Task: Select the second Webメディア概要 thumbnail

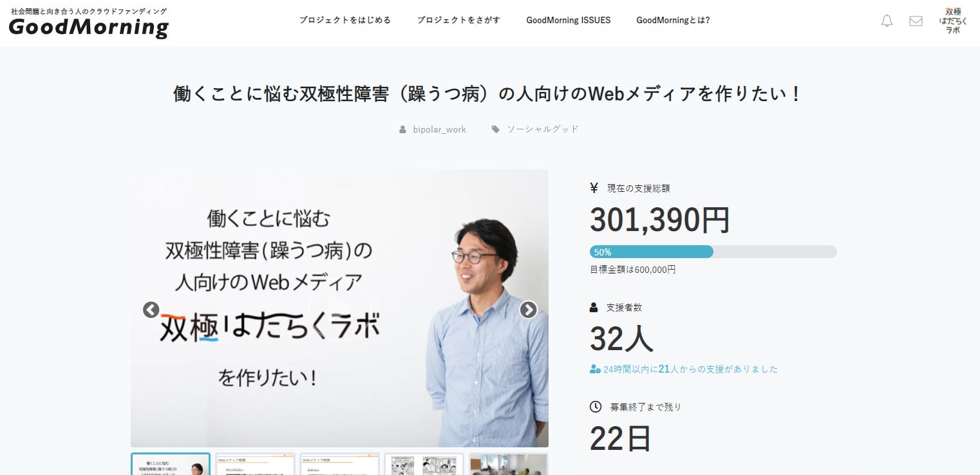Action: click(x=255, y=464)
